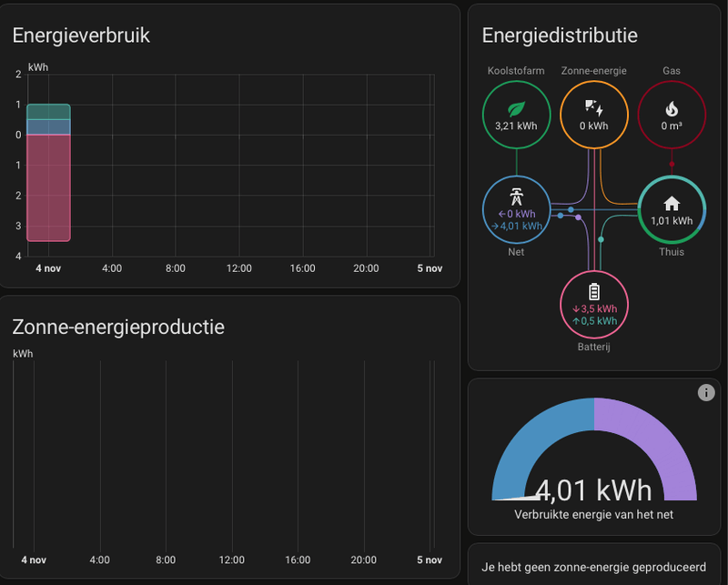Click the transmission tower Net icon
The width and height of the screenshot is (728, 585).
(516, 197)
